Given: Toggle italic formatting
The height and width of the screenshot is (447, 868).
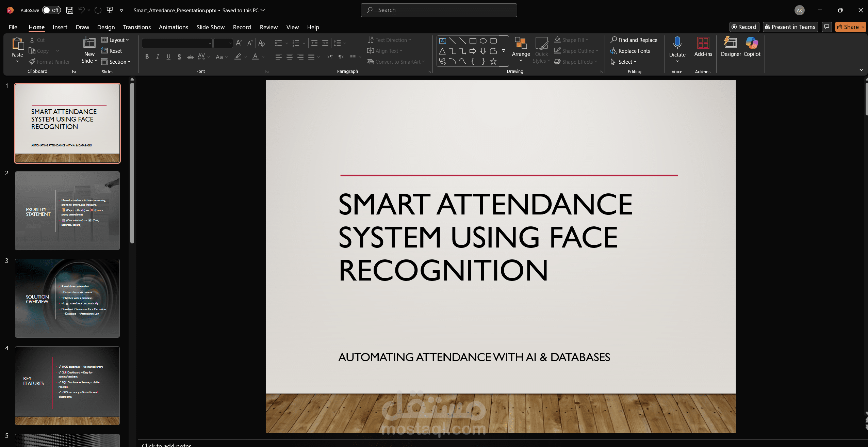Looking at the screenshot, I should coord(158,57).
